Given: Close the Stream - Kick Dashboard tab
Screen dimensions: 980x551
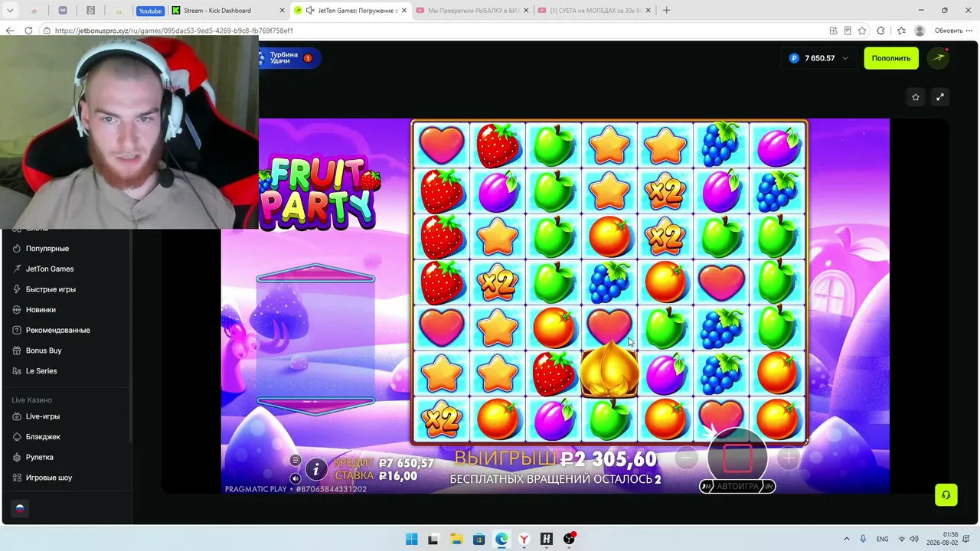Looking at the screenshot, I should click(282, 11).
